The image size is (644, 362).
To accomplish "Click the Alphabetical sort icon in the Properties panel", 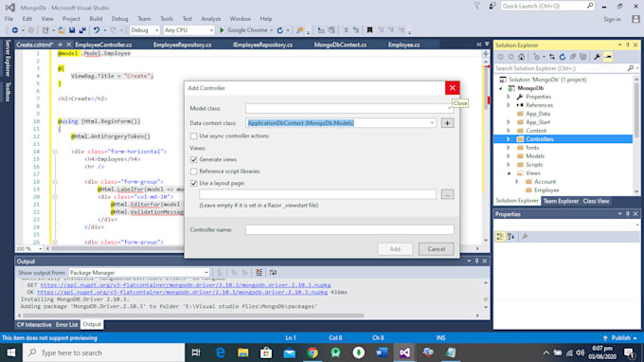I will coord(510,236).
